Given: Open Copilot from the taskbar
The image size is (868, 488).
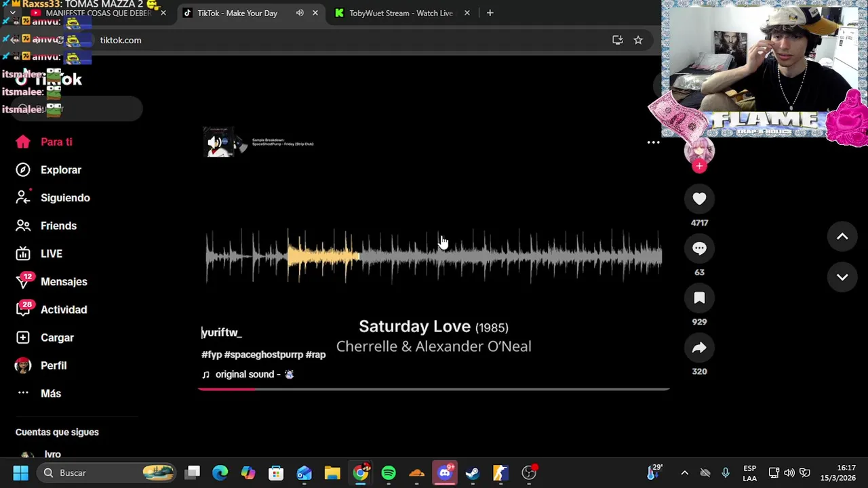Looking at the screenshot, I should tap(248, 473).
